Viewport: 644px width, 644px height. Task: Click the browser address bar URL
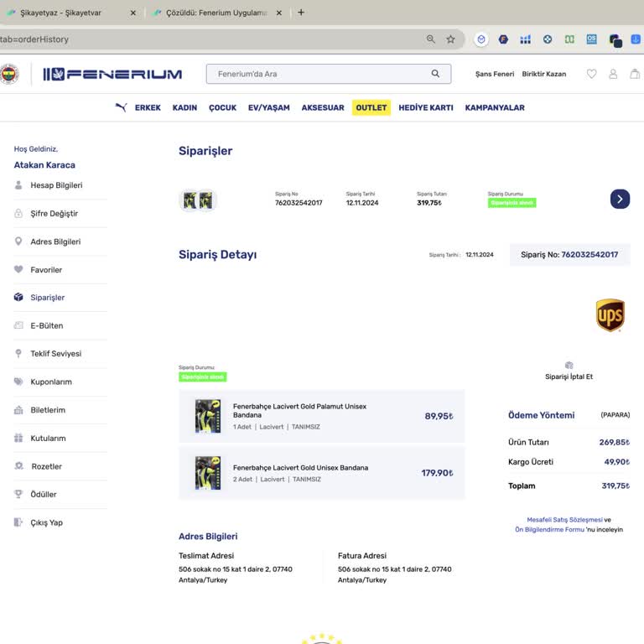(x=34, y=39)
